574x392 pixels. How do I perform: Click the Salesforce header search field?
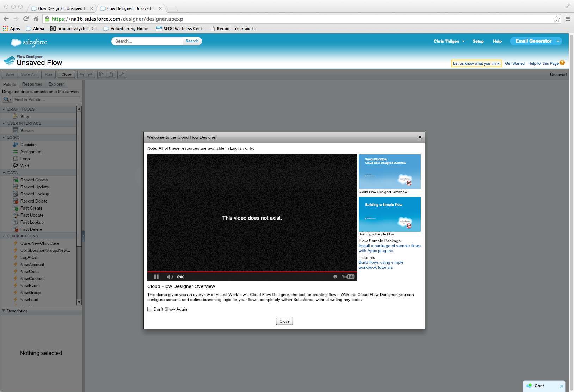click(x=147, y=41)
